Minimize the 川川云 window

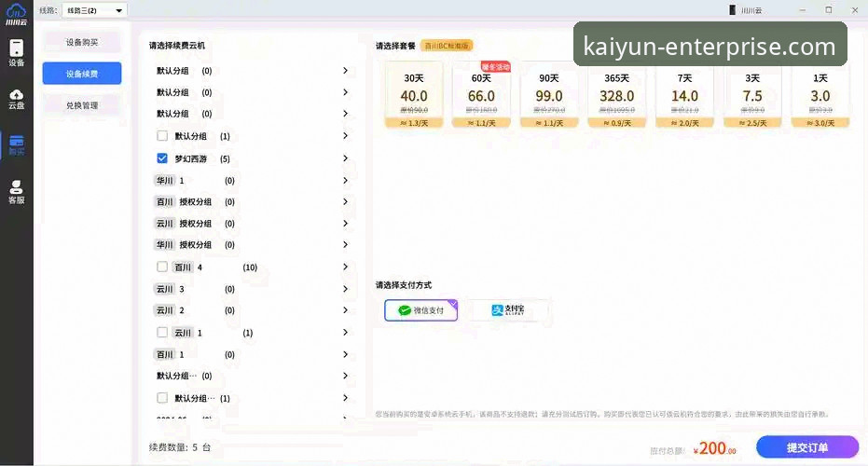point(803,10)
